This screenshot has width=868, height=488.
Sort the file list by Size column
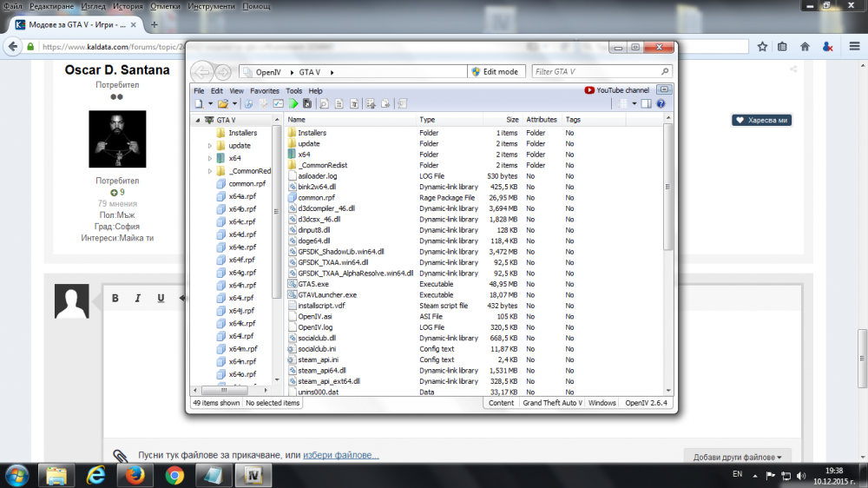pos(503,120)
